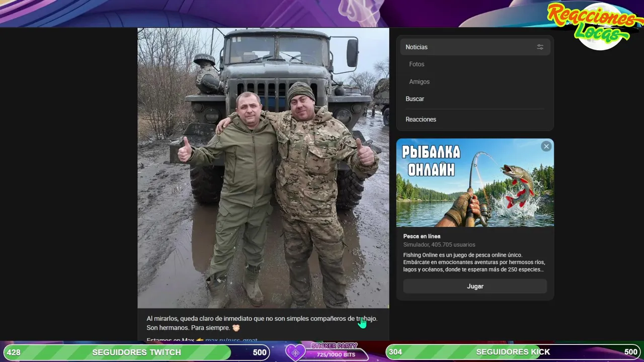Go to Buscar in the side menu
This screenshot has height=362, width=644.
tap(415, 99)
